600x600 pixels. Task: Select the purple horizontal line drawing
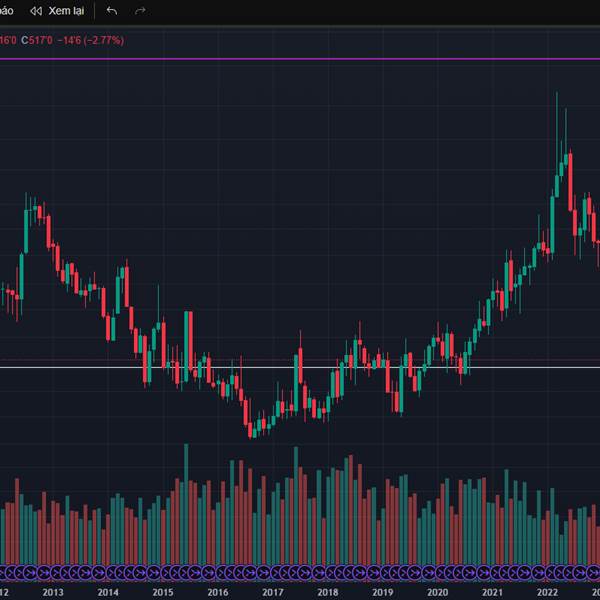tap(300, 59)
